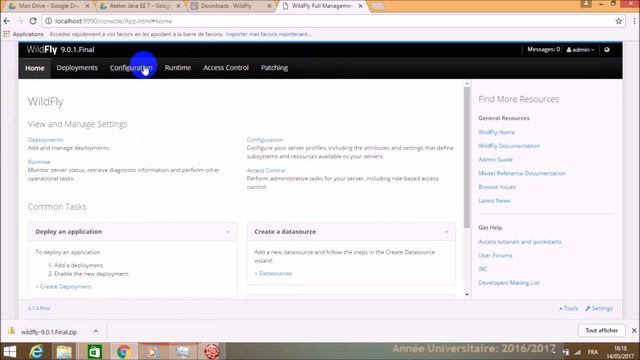Visit the WildFly Home resource link
The height and width of the screenshot is (360, 640).
(x=496, y=132)
